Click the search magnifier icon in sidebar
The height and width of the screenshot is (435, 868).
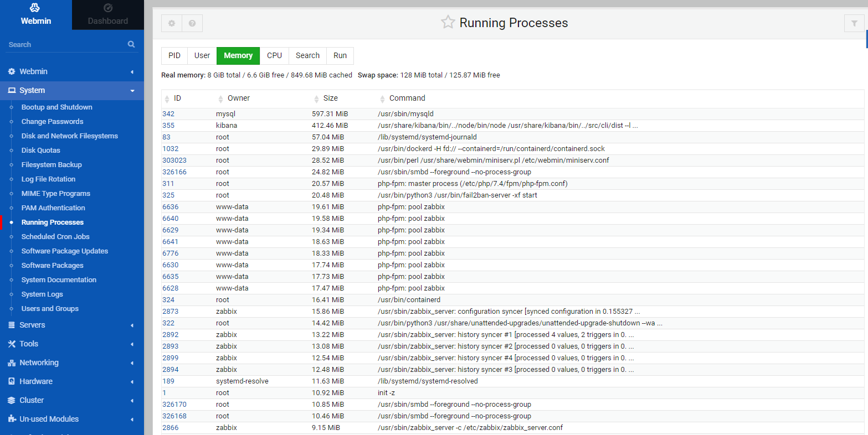point(131,44)
